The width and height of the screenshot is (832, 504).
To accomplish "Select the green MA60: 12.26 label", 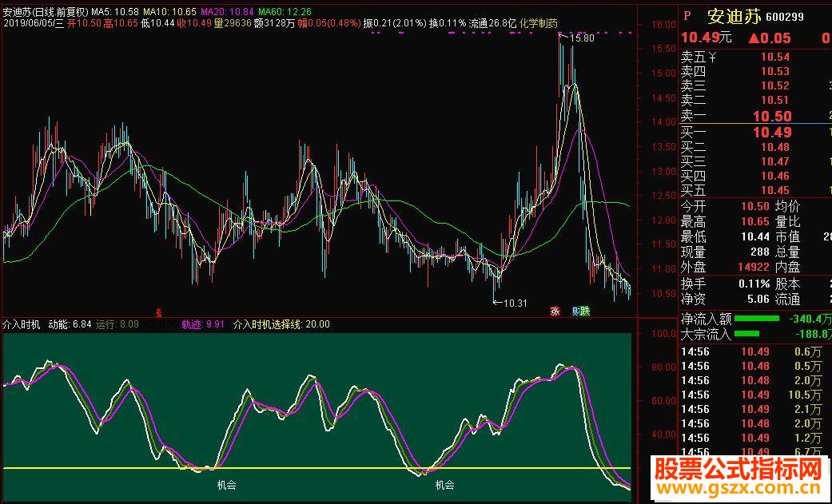I will click(285, 12).
